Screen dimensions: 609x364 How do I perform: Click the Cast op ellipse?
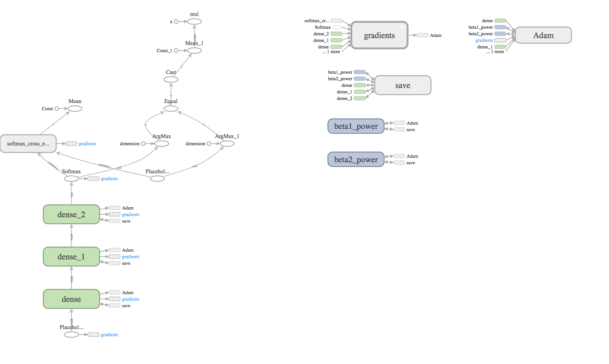coord(171,80)
